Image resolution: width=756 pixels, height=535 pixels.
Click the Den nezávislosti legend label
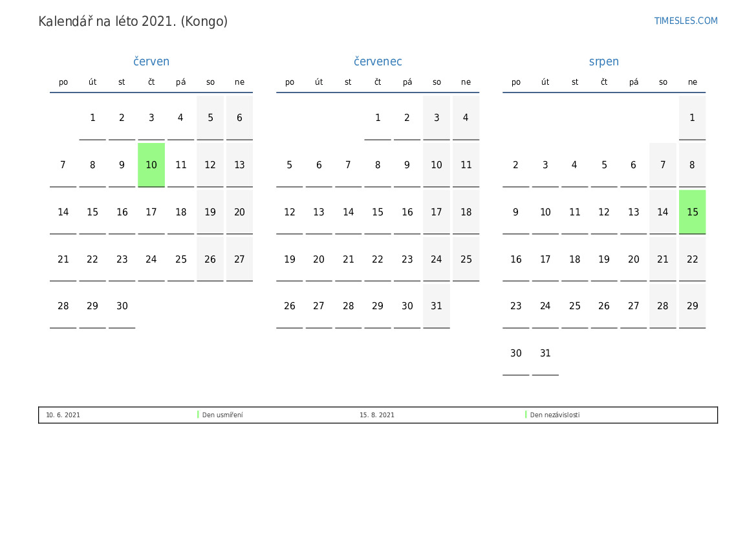pyautogui.click(x=555, y=415)
